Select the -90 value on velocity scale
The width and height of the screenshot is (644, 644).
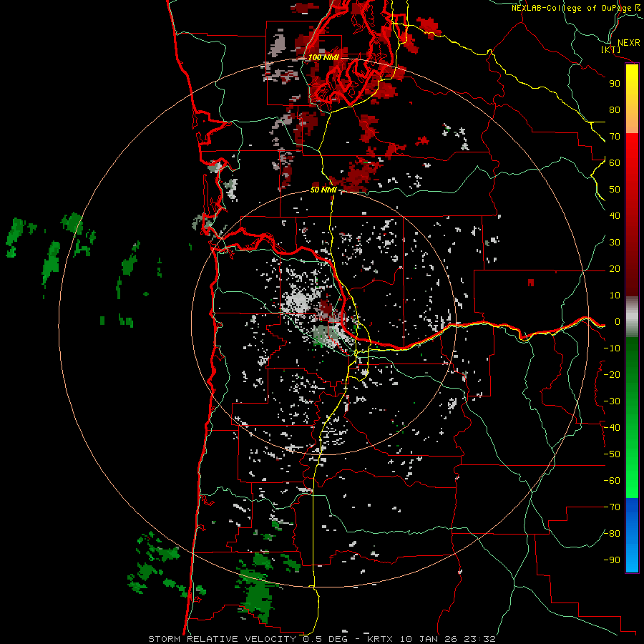[612, 560]
